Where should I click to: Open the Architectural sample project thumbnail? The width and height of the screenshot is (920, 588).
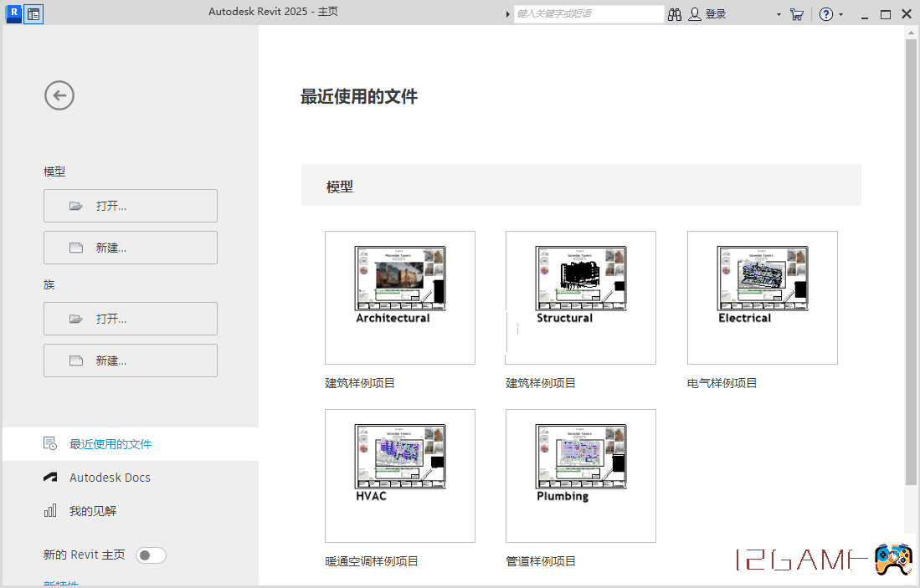pos(400,298)
